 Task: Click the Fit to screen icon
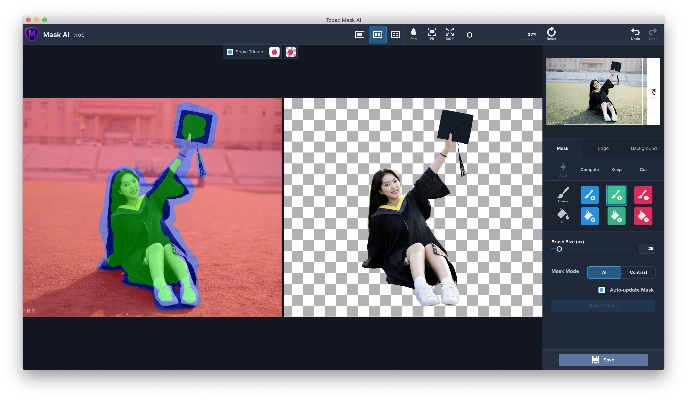432,34
